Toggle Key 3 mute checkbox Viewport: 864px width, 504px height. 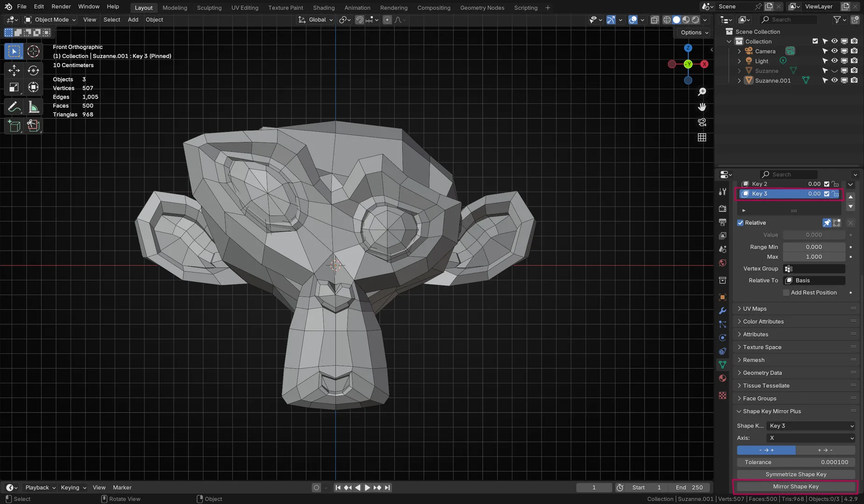(827, 194)
